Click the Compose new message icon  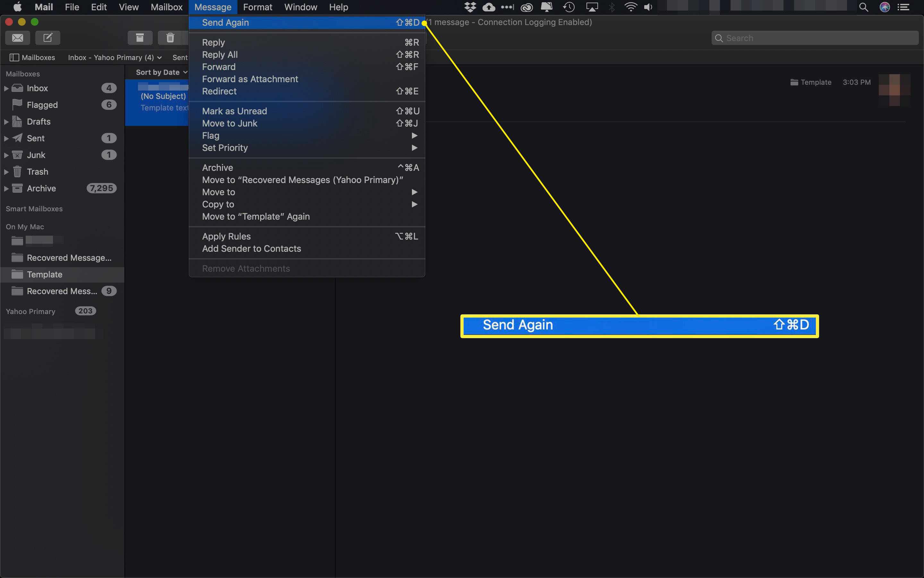click(48, 38)
